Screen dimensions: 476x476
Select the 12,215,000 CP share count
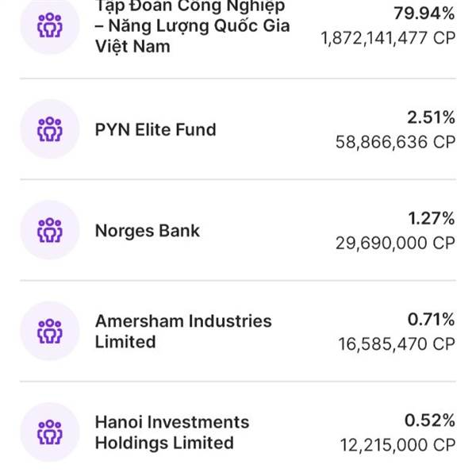(x=397, y=445)
